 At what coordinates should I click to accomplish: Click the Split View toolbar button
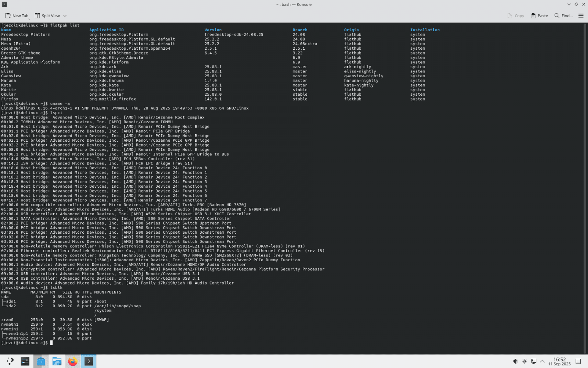pyautogui.click(x=47, y=16)
